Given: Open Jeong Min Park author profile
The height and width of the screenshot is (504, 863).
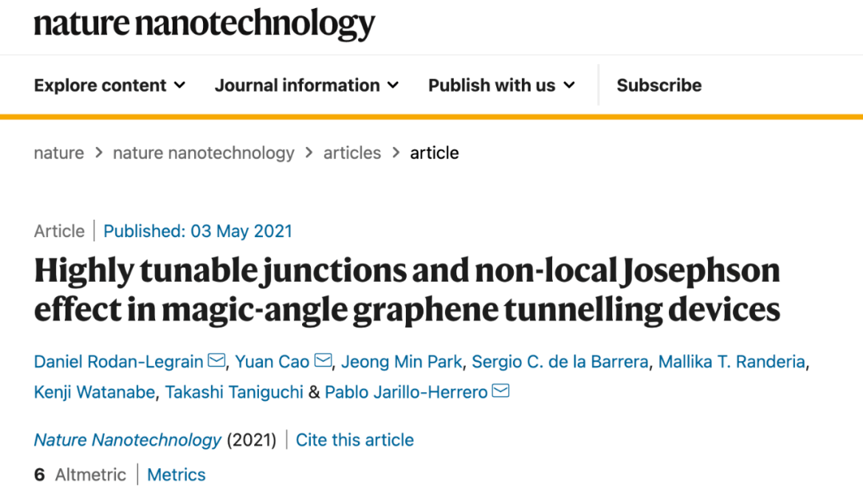Looking at the screenshot, I should point(401,362).
